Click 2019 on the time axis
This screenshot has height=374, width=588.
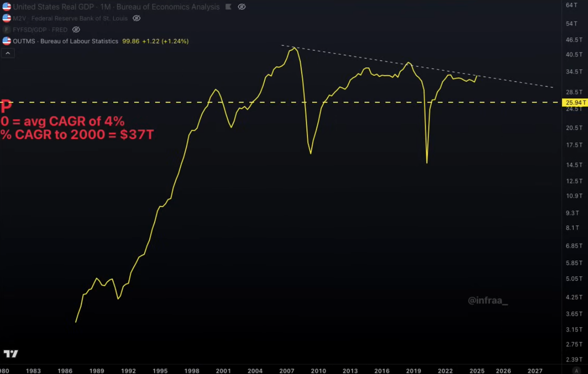tap(413, 371)
